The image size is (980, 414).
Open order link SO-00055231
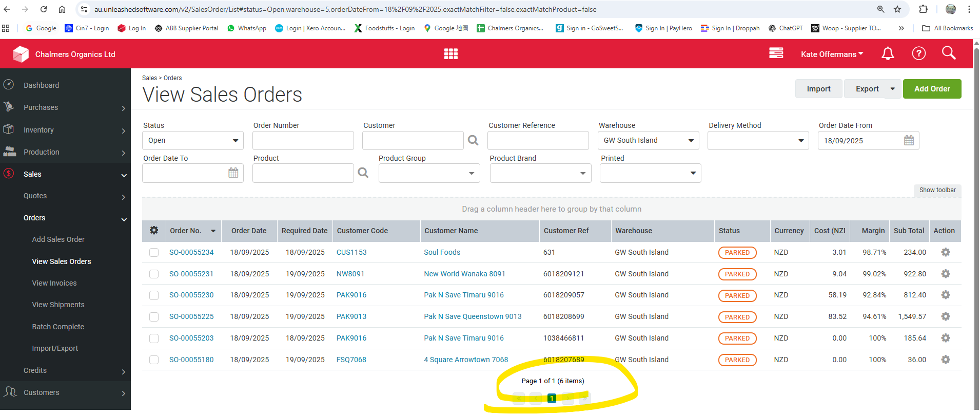(191, 274)
